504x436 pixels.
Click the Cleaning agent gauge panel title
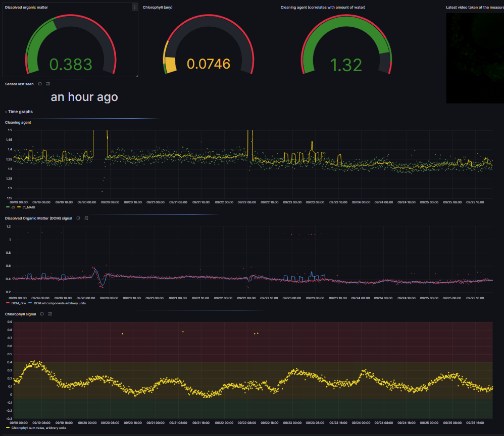(323, 8)
